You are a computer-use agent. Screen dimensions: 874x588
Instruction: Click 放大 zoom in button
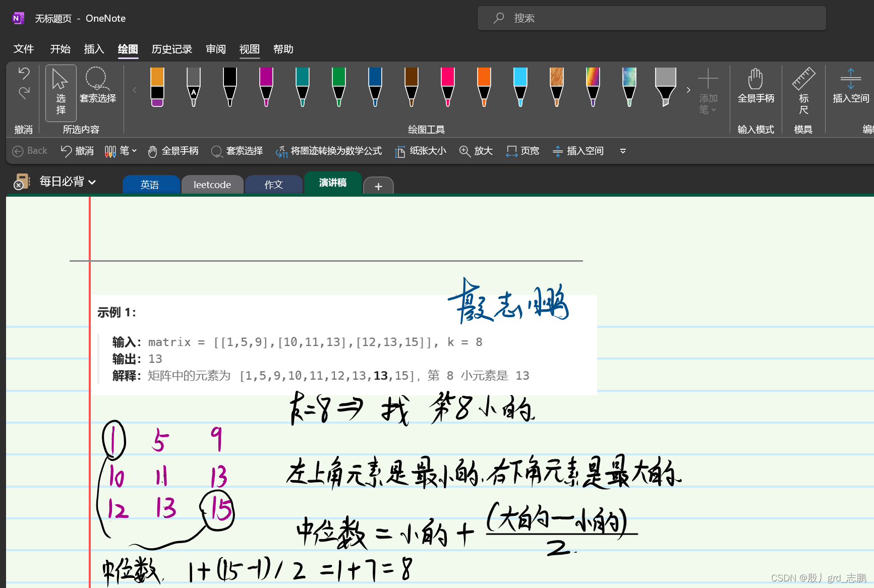(476, 151)
